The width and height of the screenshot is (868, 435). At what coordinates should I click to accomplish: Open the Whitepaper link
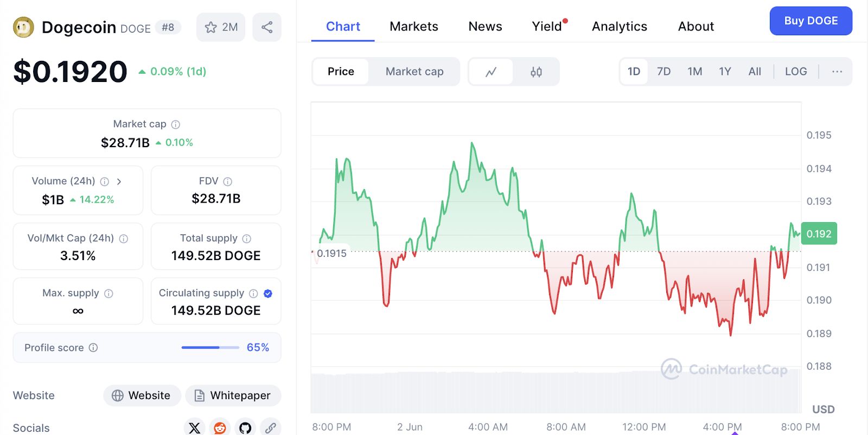(x=233, y=395)
